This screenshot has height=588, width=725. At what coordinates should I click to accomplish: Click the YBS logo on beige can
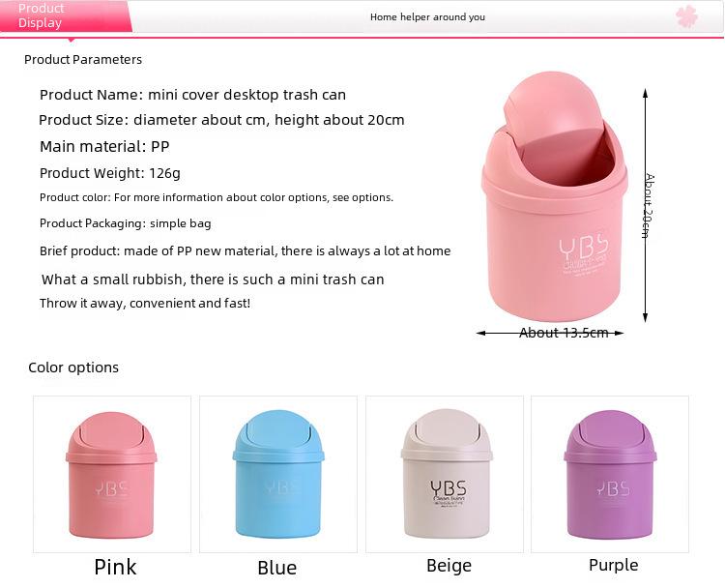(449, 494)
